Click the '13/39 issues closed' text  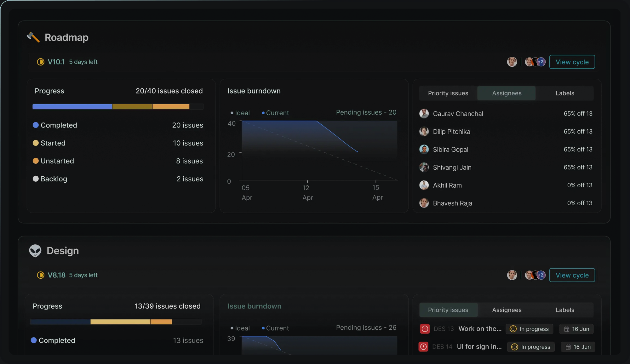[168, 306]
